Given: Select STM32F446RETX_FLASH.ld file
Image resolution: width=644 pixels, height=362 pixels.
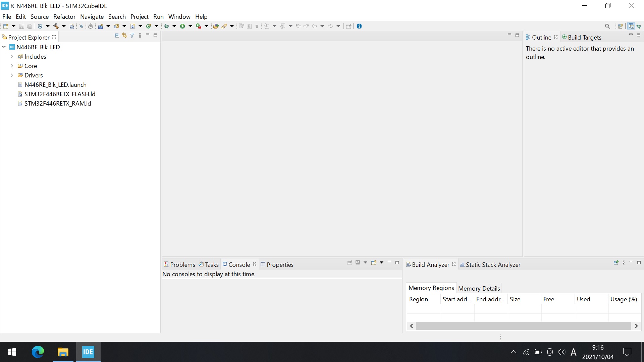Looking at the screenshot, I should 60,94.
